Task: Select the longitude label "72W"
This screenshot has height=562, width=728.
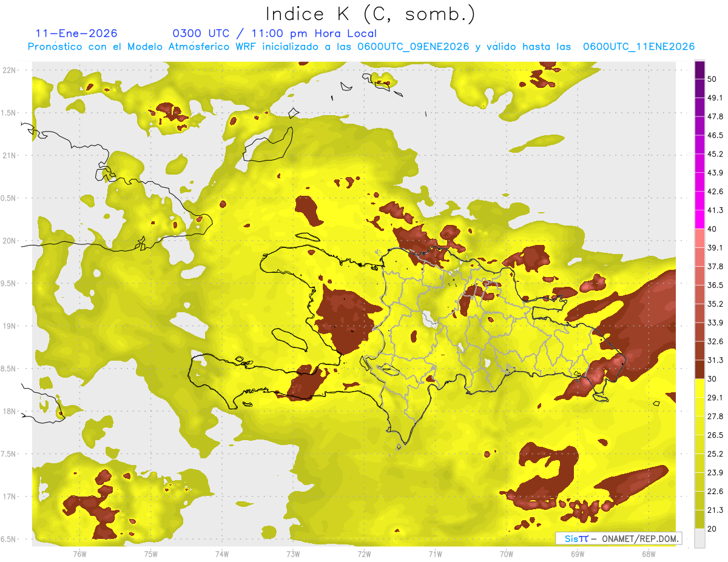Action: (364, 554)
